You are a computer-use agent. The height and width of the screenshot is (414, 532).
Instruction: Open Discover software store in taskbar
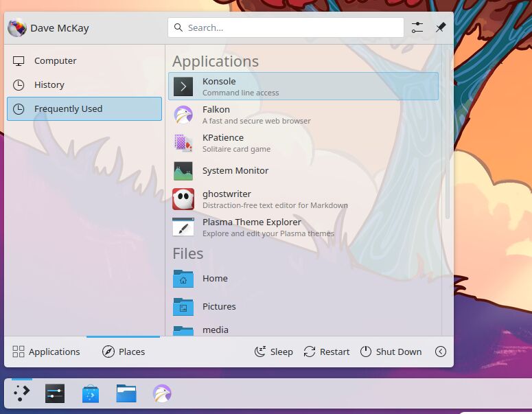tap(91, 393)
